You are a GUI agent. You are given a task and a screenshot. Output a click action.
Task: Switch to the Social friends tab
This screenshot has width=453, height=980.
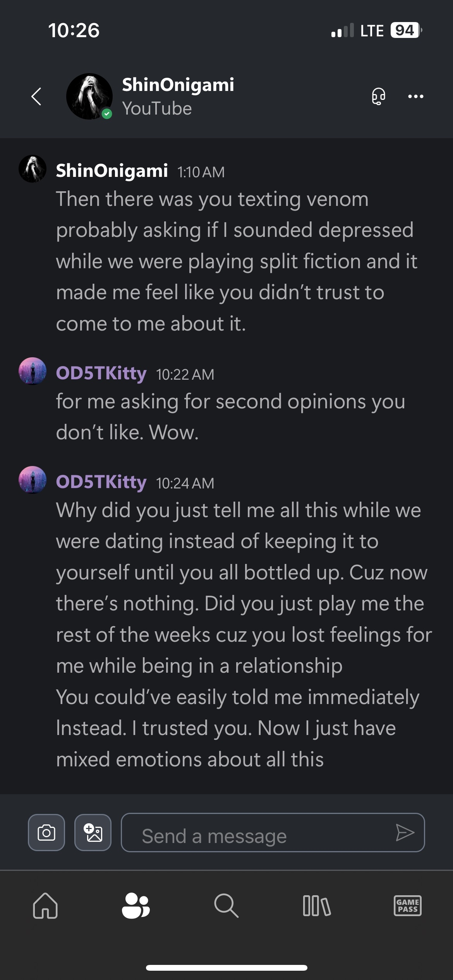[x=136, y=906]
